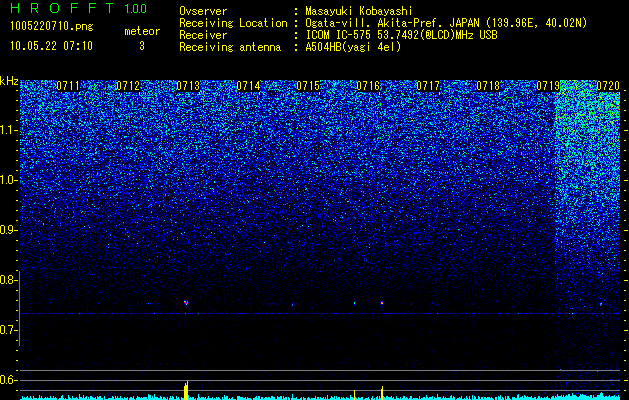Click the bright meteor echo near 0713
The width and height of the screenshot is (629, 400).
186,303
